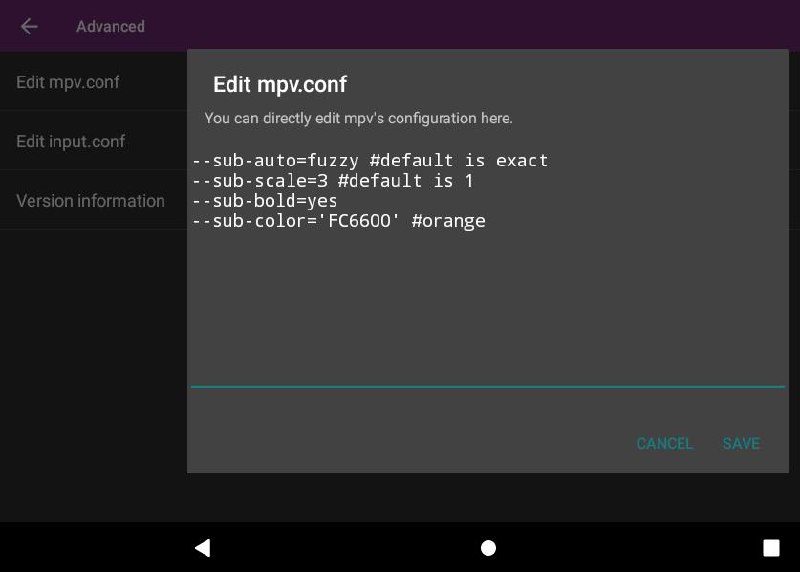Click the '#default is exact' comment
Image resolution: width=800 pixels, height=572 pixels.
pyautogui.click(x=459, y=160)
